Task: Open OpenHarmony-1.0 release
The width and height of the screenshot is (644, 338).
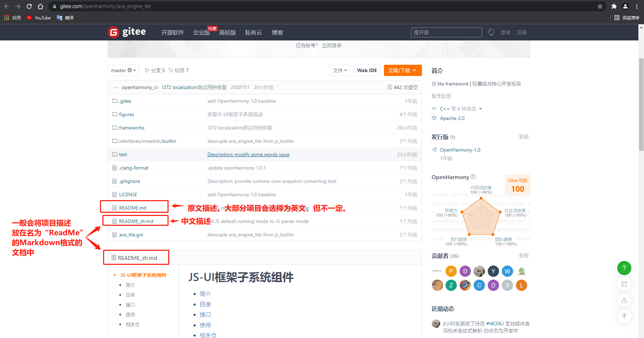Action: (x=460, y=150)
